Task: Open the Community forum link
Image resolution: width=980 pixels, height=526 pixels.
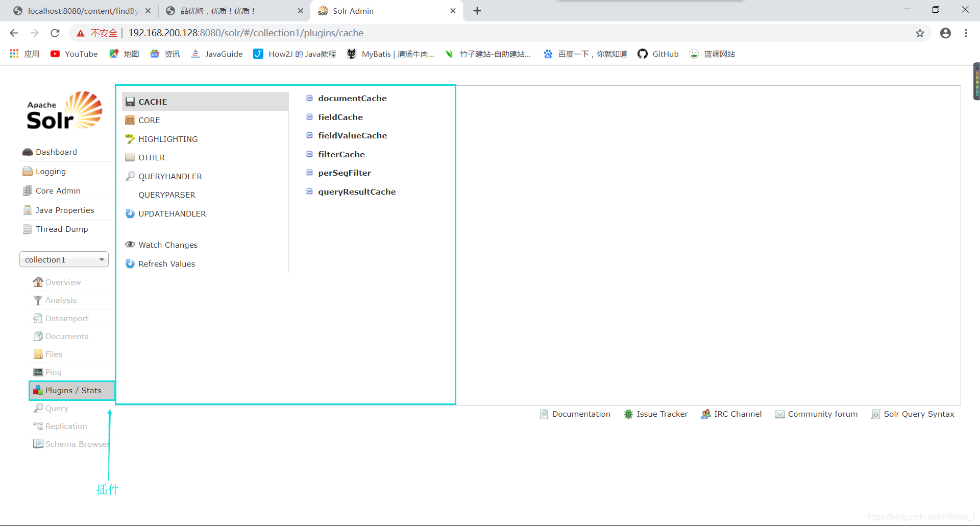Action: (816, 414)
